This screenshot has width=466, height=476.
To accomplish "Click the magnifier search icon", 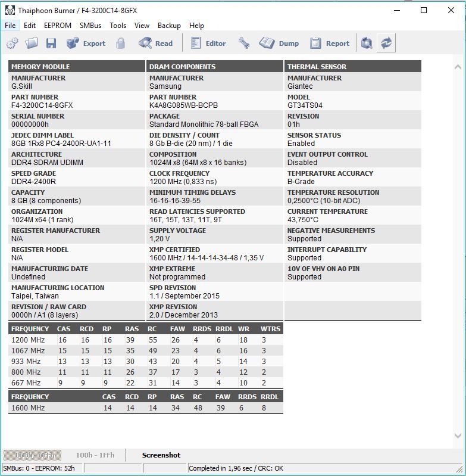I will coord(367,43).
